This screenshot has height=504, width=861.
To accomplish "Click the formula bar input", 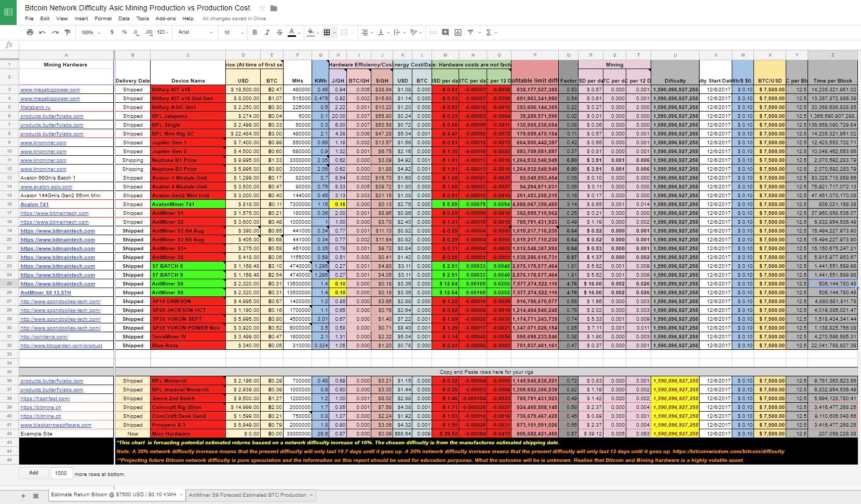I will [x=439, y=45].
